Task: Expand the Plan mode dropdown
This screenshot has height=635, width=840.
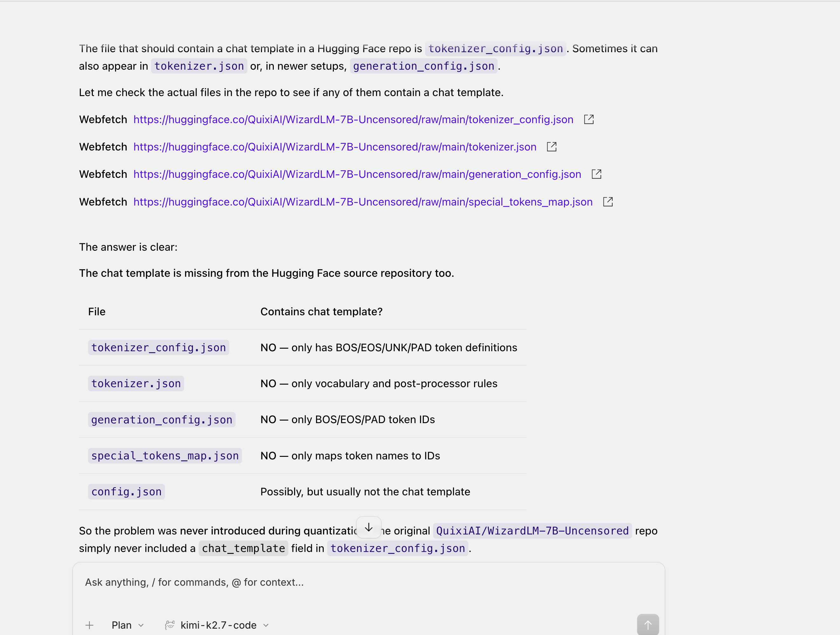Action: coord(127,625)
